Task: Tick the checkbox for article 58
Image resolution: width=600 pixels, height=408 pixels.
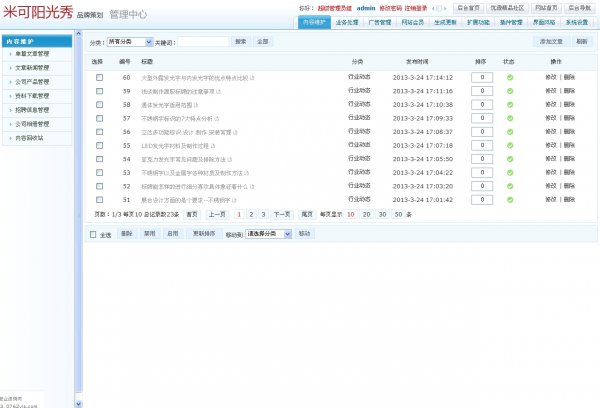Action: point(99,104)
